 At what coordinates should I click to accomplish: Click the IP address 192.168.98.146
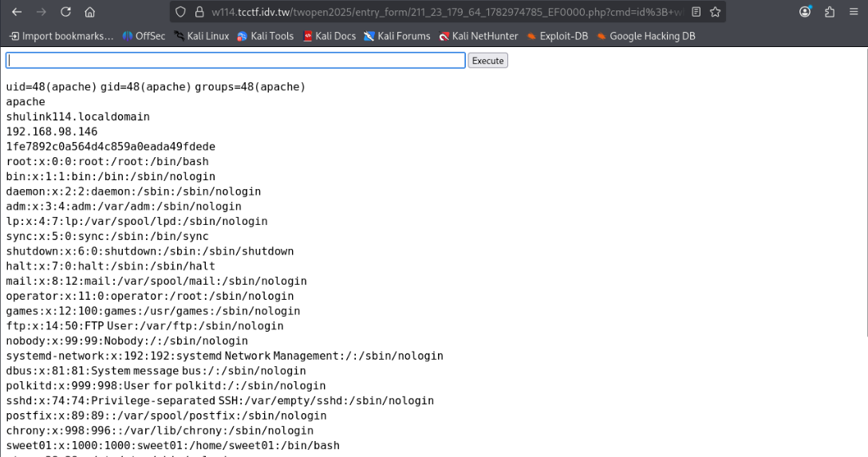(x=52, y=132)
